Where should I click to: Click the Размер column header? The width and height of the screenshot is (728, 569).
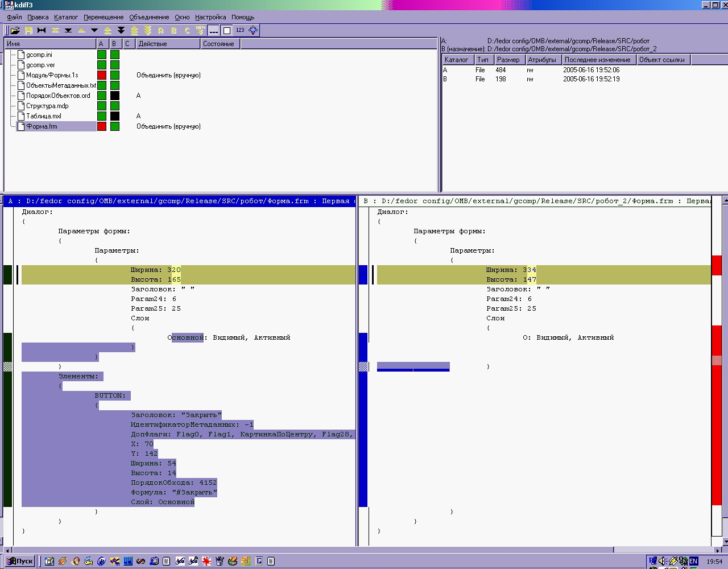point(508,60)
